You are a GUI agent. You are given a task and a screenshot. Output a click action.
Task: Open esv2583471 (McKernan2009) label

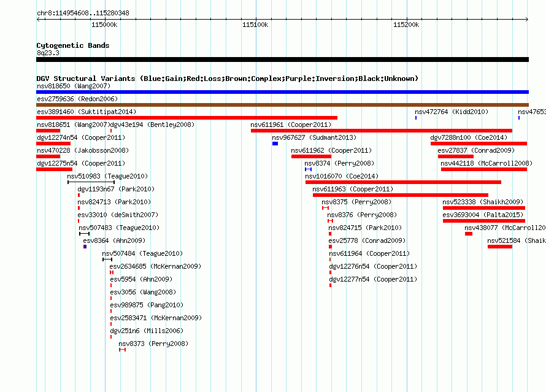click(156, 318)
